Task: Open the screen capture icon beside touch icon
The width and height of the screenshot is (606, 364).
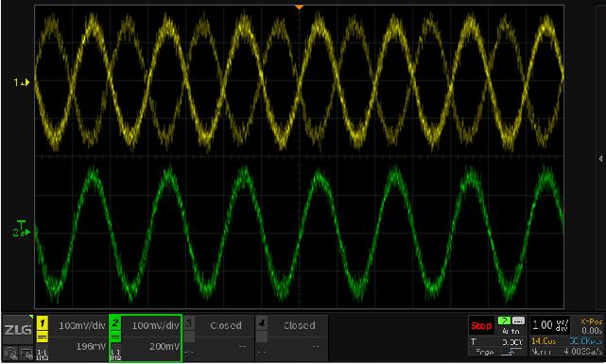Action: (26, 354)
